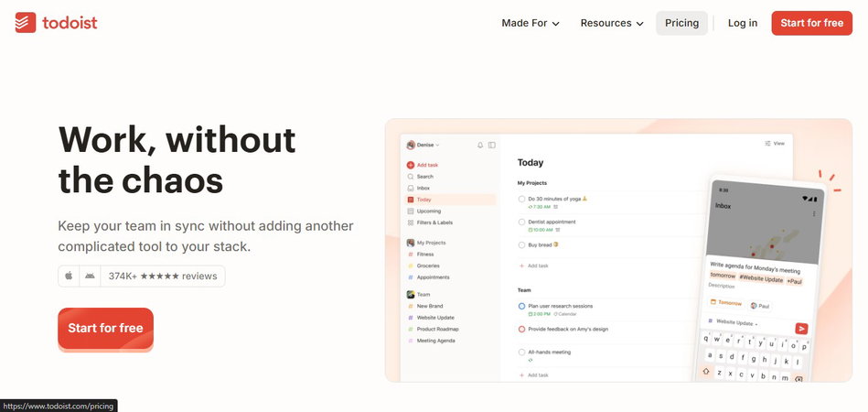This screenshot has width=868, height=412.
Task: Complete Provide feedback on Amy's design
Action: pyautogui.click(x=521, y=330)
